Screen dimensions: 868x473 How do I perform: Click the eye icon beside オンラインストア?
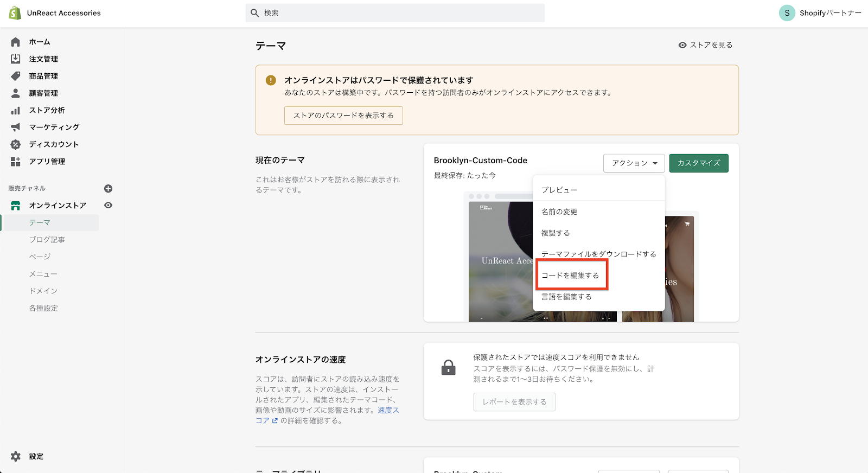click(108, 206)
